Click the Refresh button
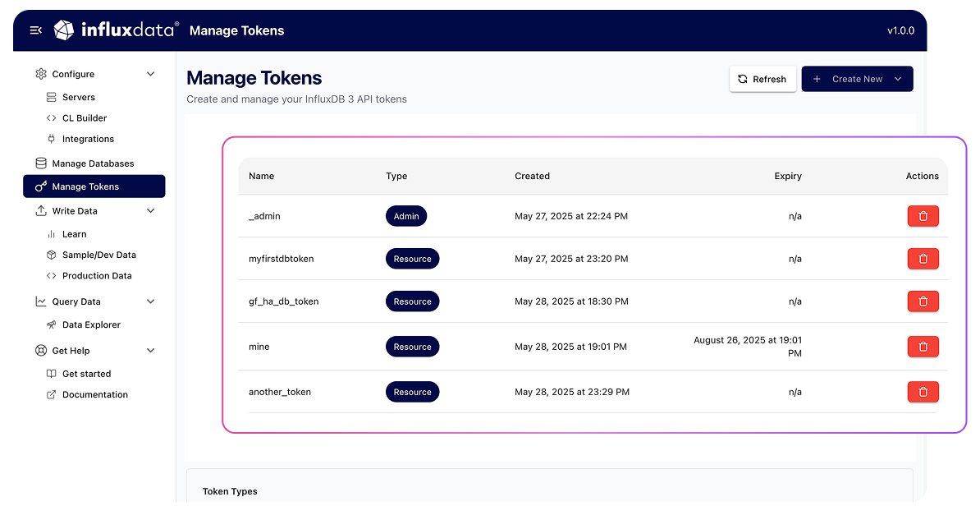This screenshot has height=529, width=980. tap(762, 79)
